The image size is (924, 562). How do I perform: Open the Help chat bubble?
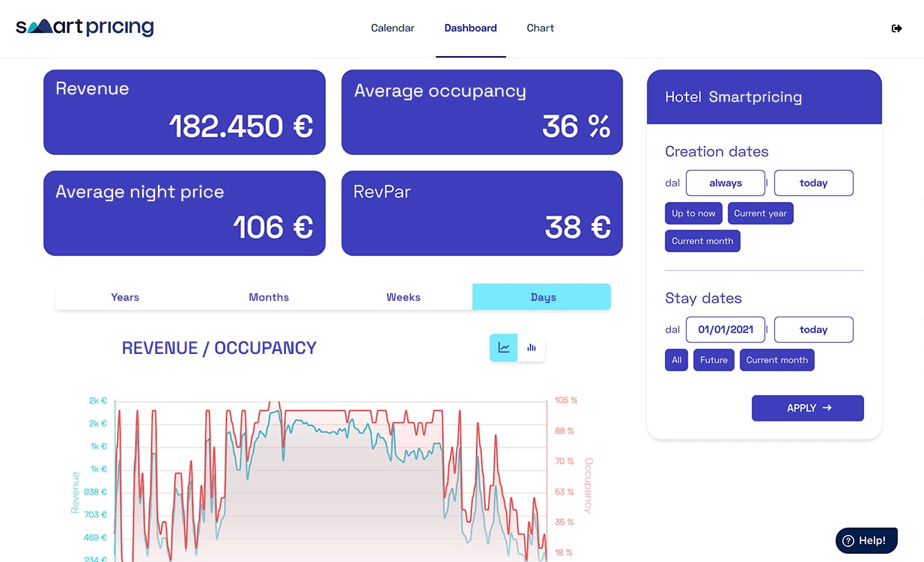click(x=866, y=540)
